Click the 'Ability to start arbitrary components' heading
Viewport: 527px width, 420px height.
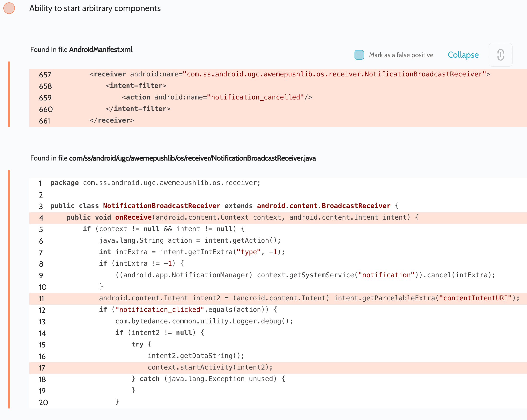(x=95, y=8)
